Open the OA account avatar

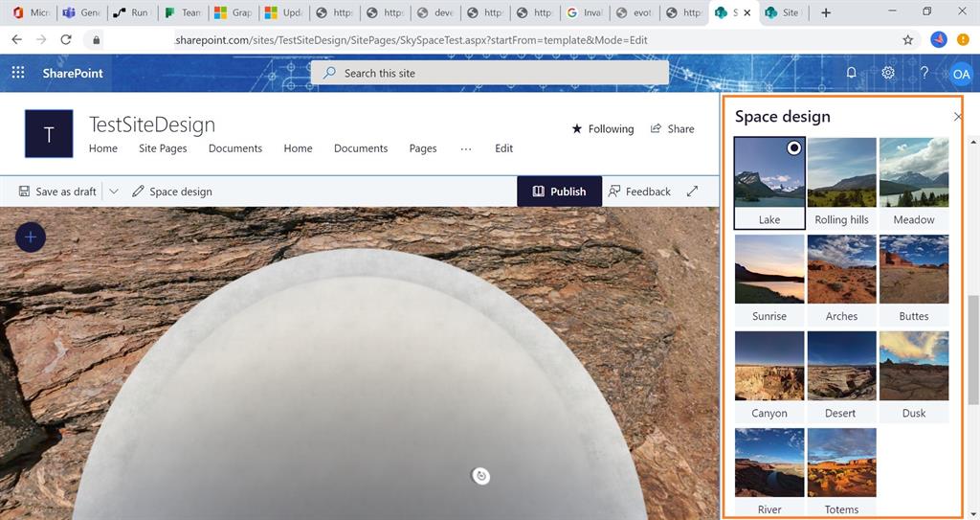coord(961,74)
